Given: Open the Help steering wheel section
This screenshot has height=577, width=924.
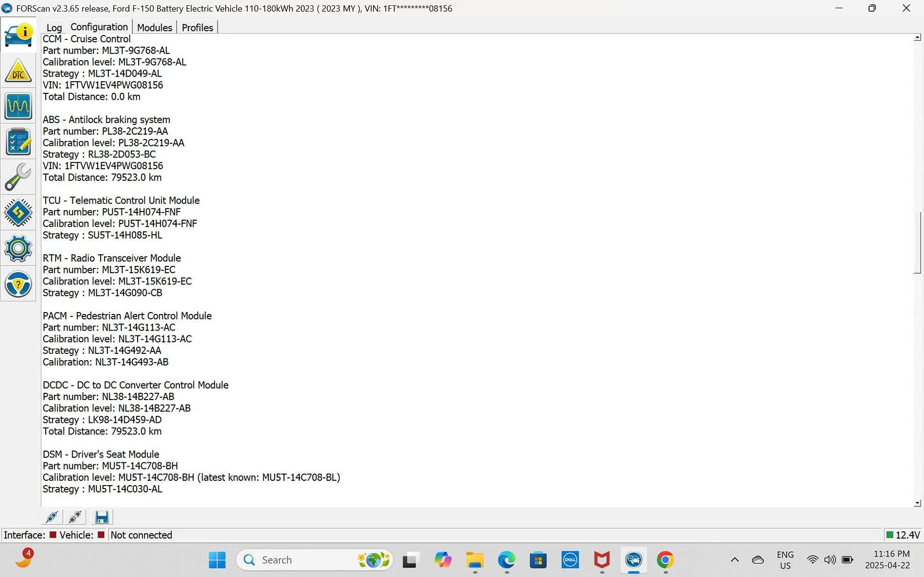Looking at the screenshot, I should coord(18,284).
